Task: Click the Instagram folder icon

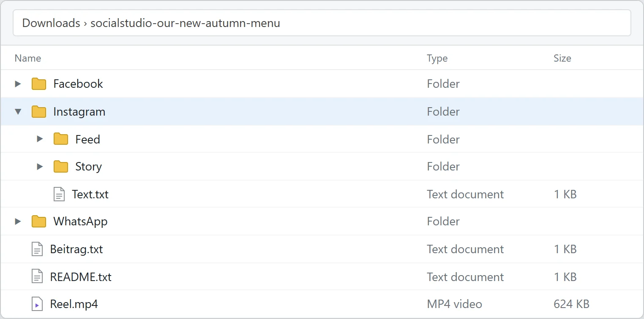Action: 39,111
